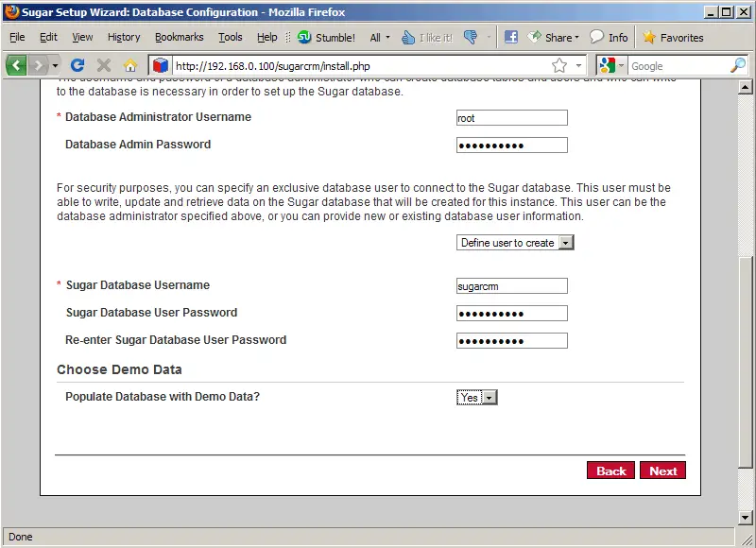Viewport: 756px width, 548px height.
Task: Click the thumbs-up I like it icon
Action: (408, 38)
